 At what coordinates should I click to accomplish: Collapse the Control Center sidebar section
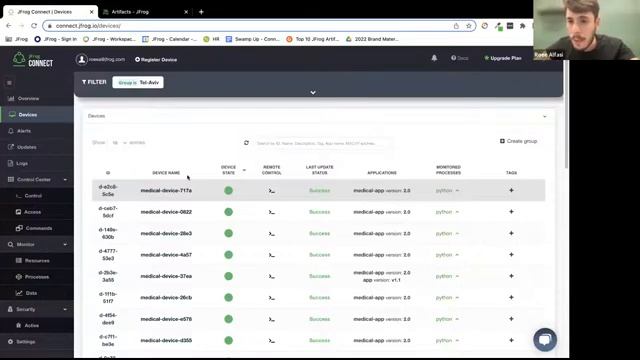[x=65, y=180]
